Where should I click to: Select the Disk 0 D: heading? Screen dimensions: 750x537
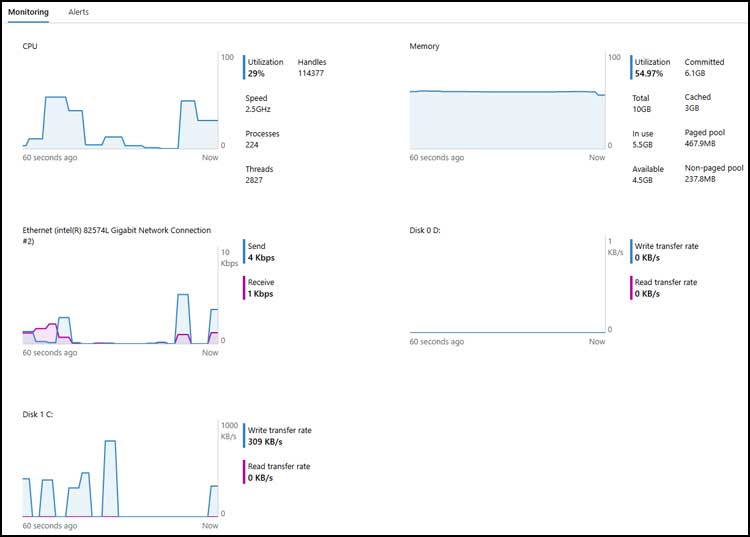[425, 230]
